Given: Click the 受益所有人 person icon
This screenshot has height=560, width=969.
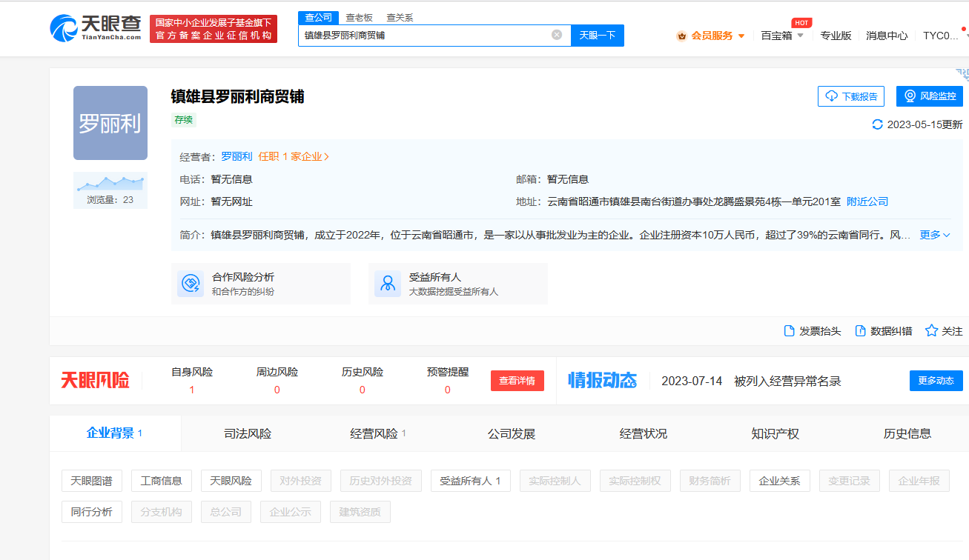Looking at the screenshot, I should click(x=387, y=284).
